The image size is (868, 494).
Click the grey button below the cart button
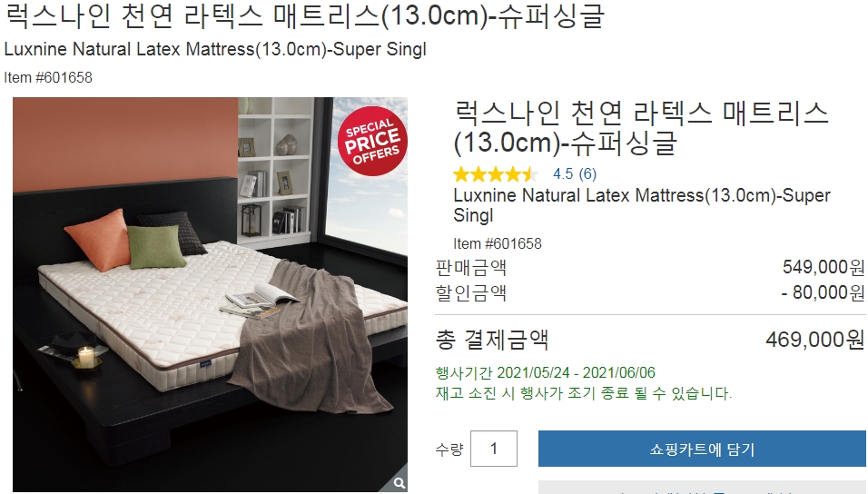click(x=702, y=488)
